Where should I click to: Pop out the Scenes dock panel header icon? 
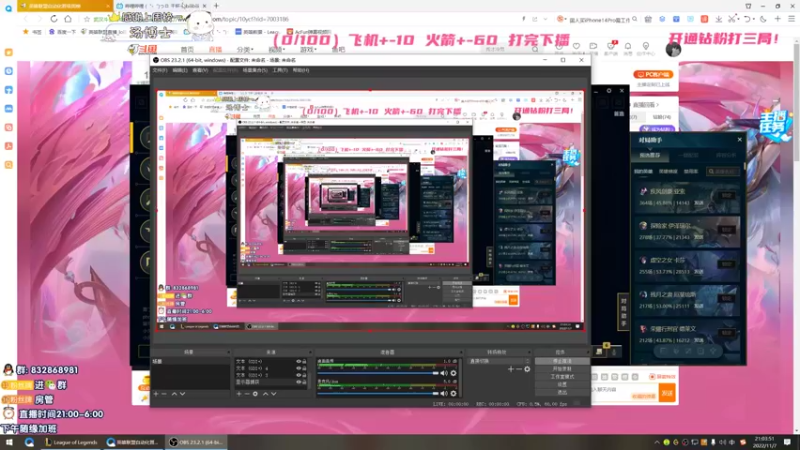point(228,352)
